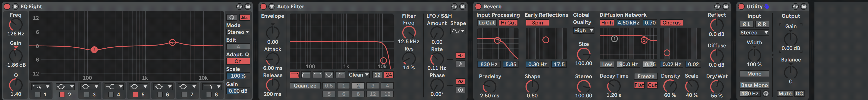
Task: Toggle EQ Eight device activator
Action: 7,7
